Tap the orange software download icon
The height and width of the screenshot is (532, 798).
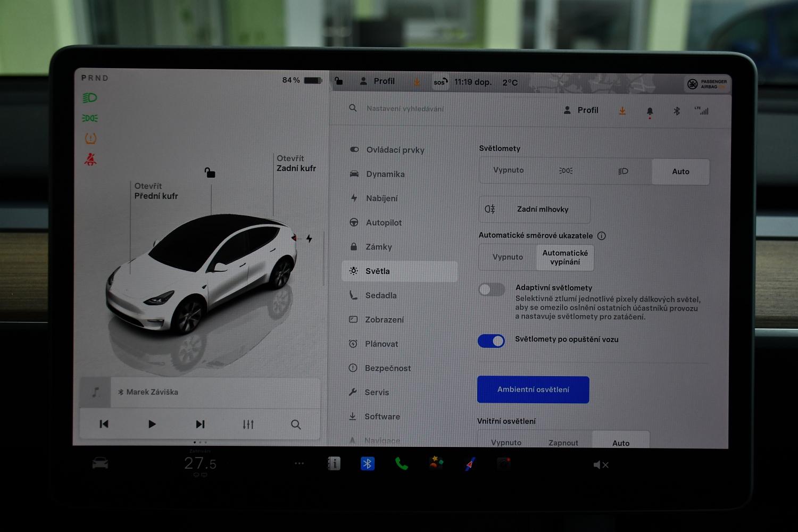[x=622, y=111]
